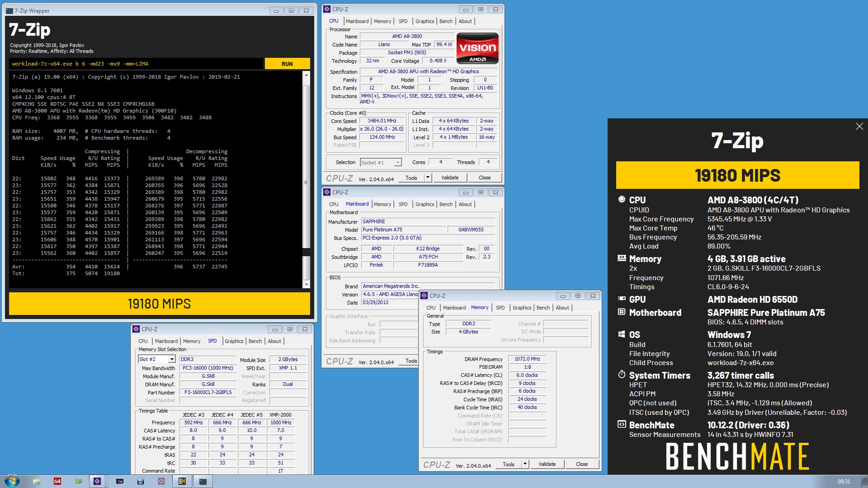Open the black video card taskbar icon
Viewport: 868px width, 488px height.
[x=120, y=481]
